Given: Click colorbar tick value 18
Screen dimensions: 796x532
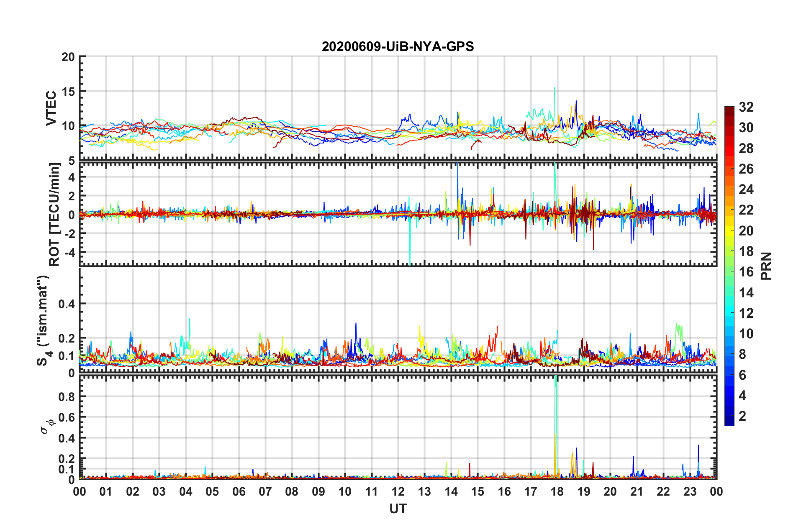Looking at the screenshot, I should [746, 251].
